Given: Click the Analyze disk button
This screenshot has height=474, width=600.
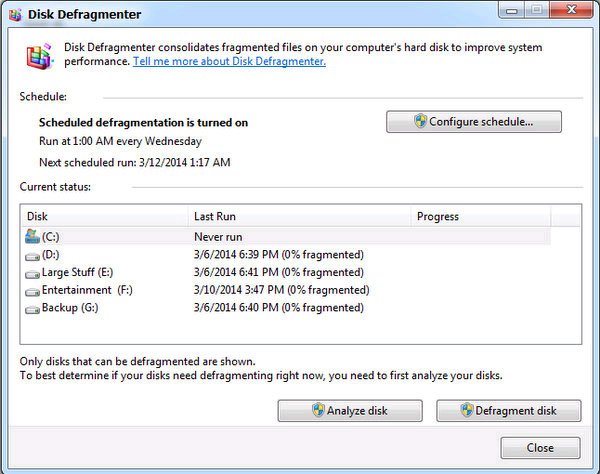Looking at the screenshot, I should (350, 410).
